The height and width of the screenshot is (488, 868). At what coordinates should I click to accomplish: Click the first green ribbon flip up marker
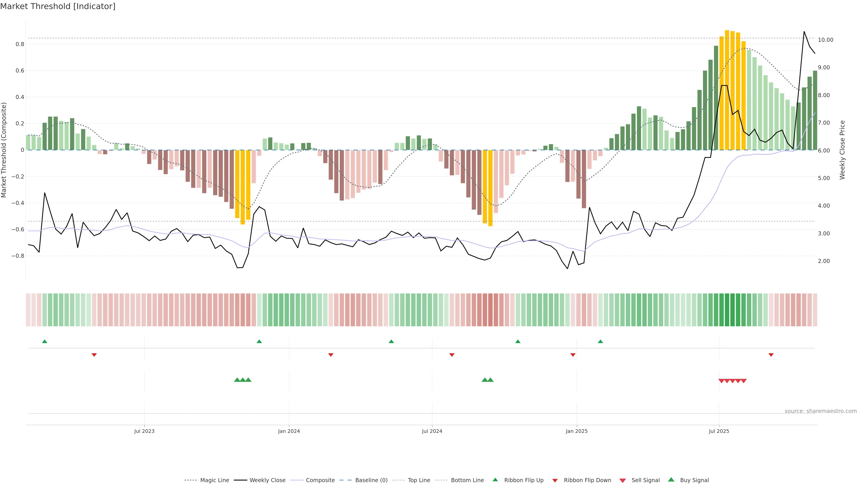(x=45, y=342)
